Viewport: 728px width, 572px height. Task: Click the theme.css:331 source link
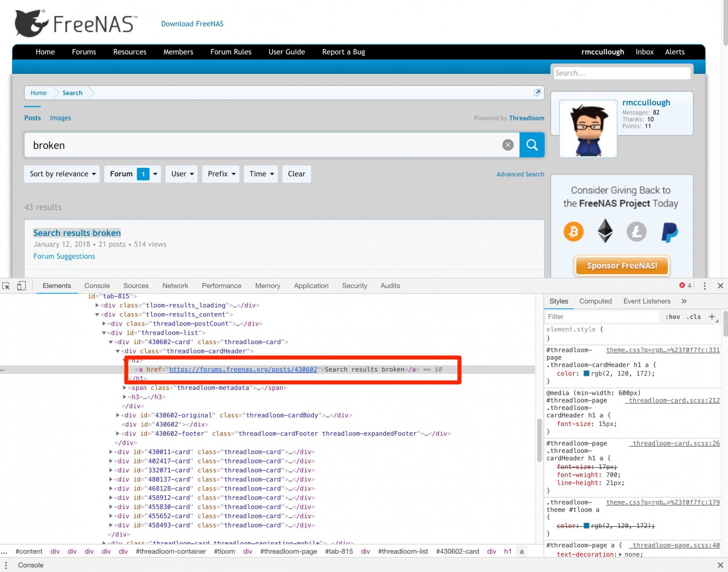tap(663, 350)
